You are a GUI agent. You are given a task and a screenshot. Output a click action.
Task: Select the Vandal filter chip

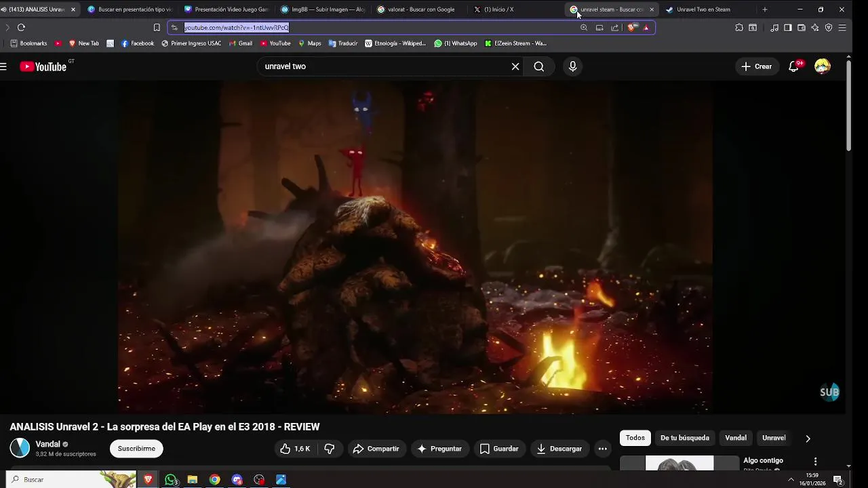pos(736,438)
